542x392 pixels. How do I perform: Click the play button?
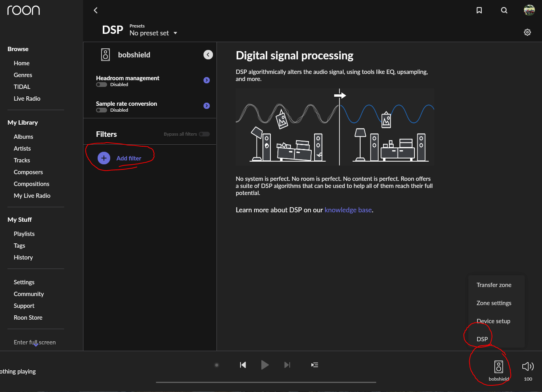point(265,365)
